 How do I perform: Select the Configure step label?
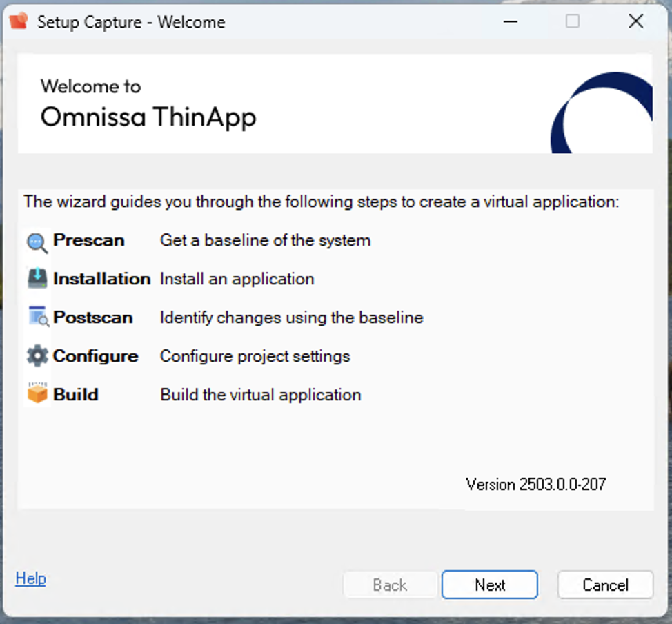95,356
